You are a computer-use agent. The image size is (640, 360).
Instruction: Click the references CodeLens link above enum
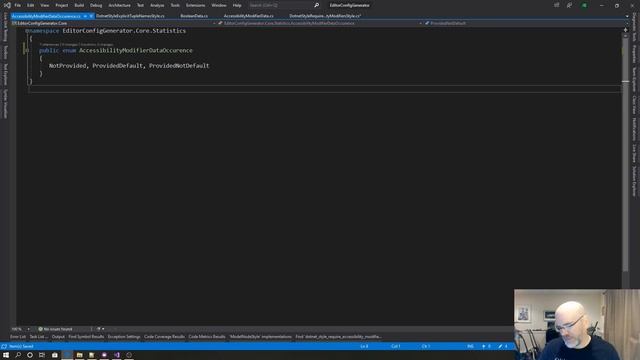coord(50,44)
